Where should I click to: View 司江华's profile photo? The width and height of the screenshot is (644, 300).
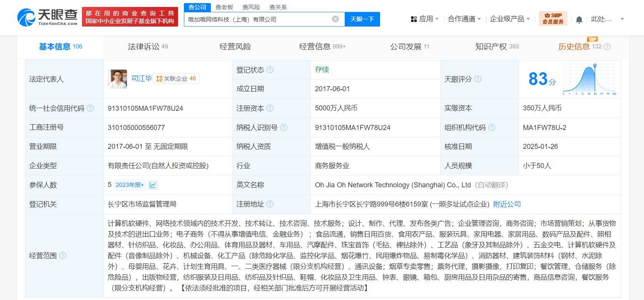tap(117, 79)
